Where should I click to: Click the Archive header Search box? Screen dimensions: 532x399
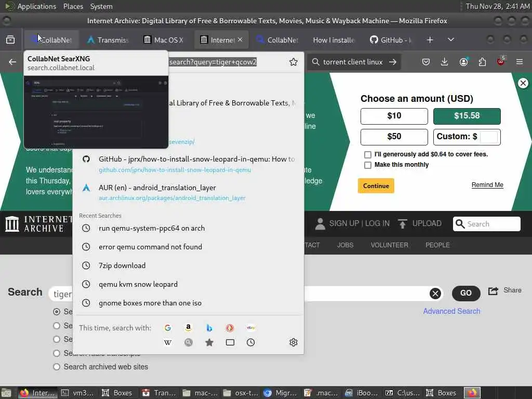486,224
